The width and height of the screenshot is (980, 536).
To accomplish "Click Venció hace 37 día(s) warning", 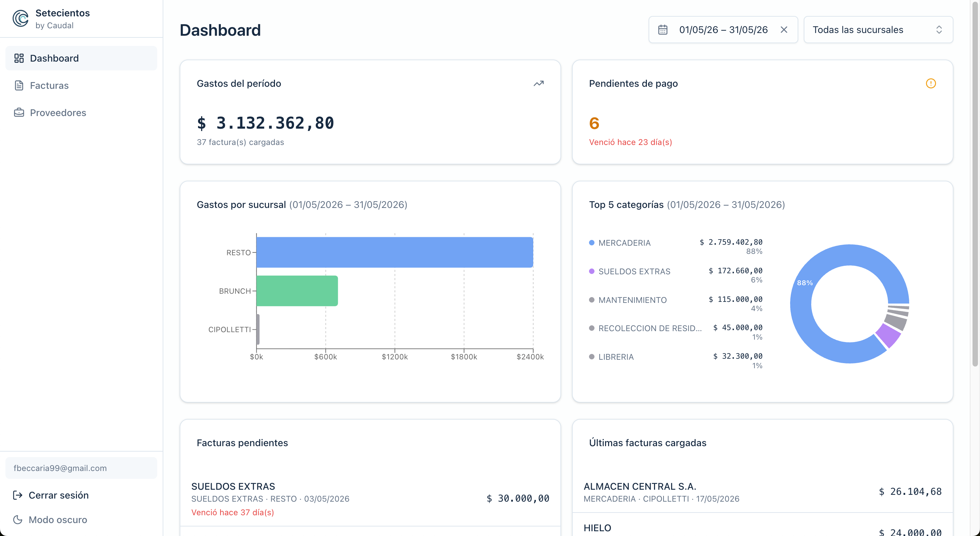I will (x=232, y=512).
